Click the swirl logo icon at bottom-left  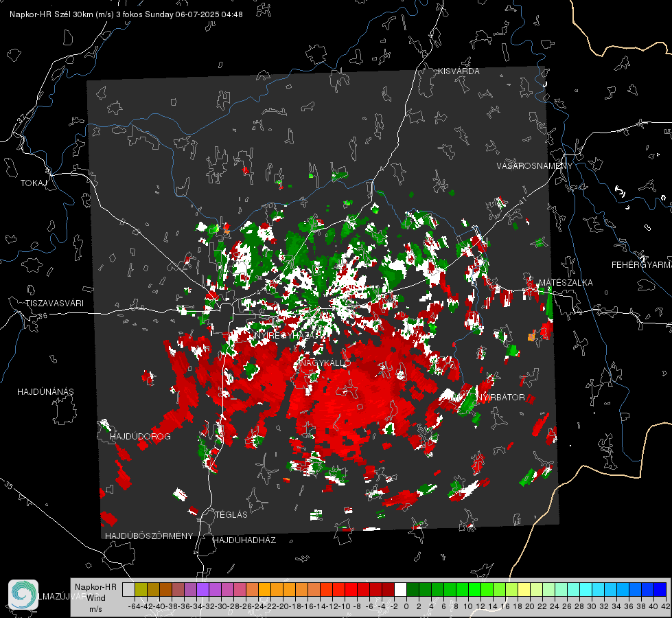tap(23, 595)
